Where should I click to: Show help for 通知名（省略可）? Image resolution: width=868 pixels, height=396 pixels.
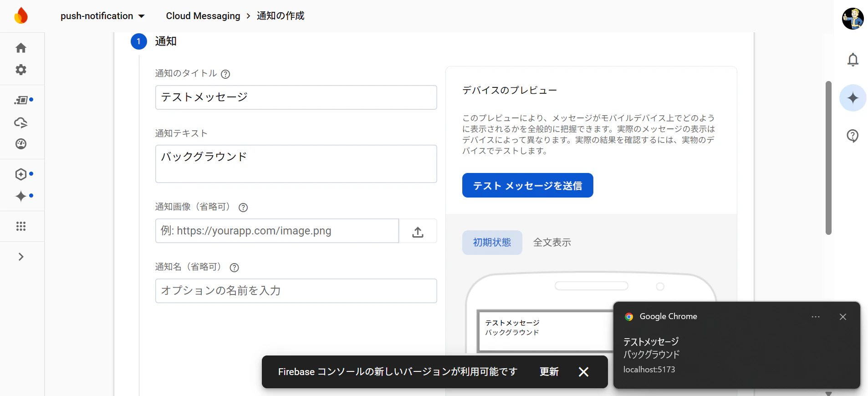pyautogui.click(x=235, y=268)
